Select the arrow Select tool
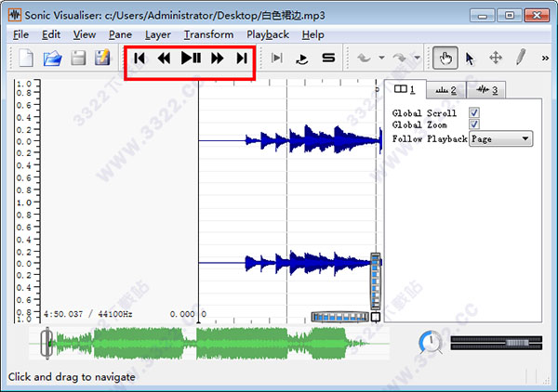 click(x=470, y=59)
